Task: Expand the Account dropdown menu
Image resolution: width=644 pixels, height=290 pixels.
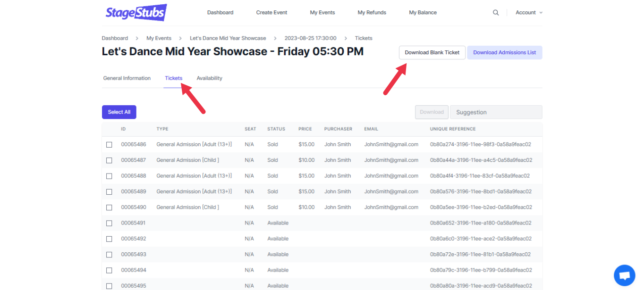Action: [x=528, y=13]
